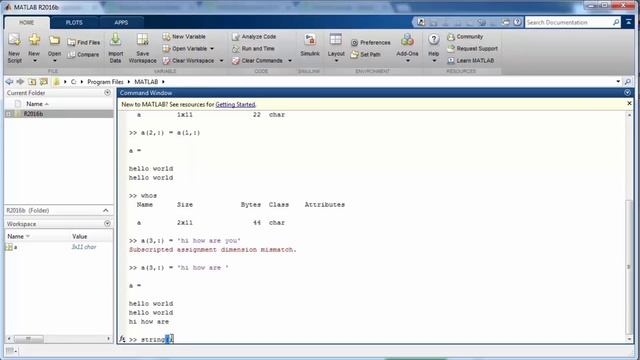Click the Import Data icon

(x=115, y=40)
